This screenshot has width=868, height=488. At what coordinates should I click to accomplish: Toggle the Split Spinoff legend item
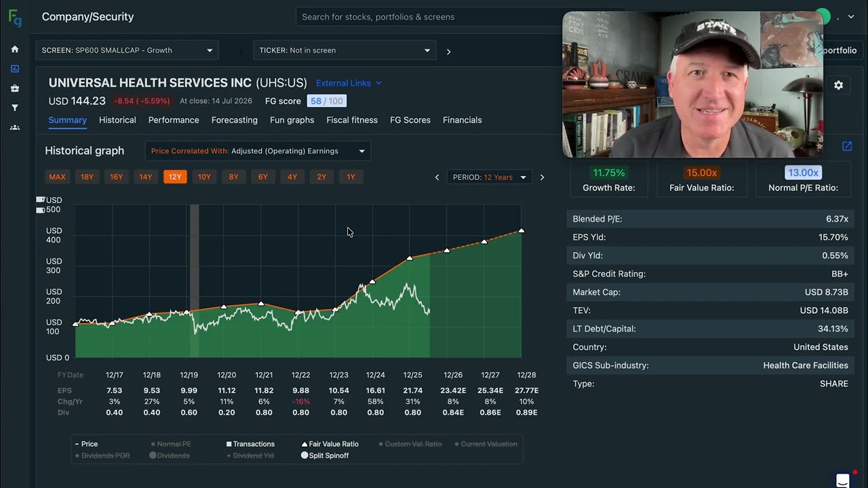(325, 455)
